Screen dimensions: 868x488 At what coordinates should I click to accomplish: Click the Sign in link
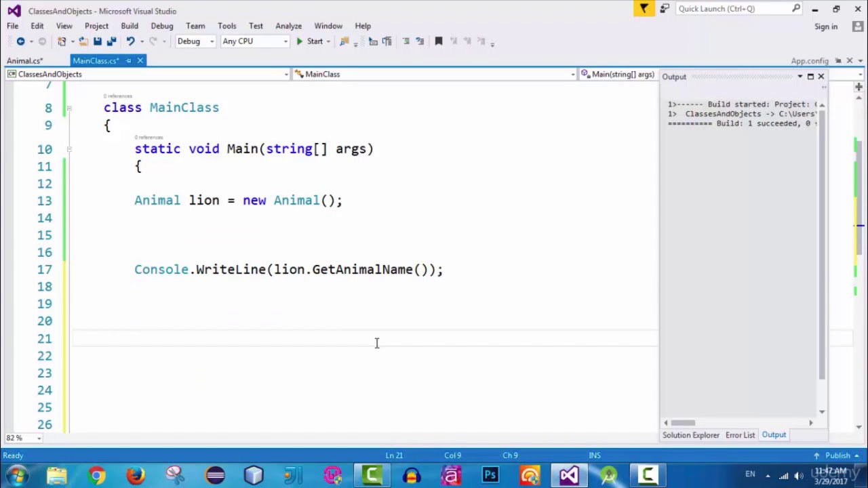point(826,26)
